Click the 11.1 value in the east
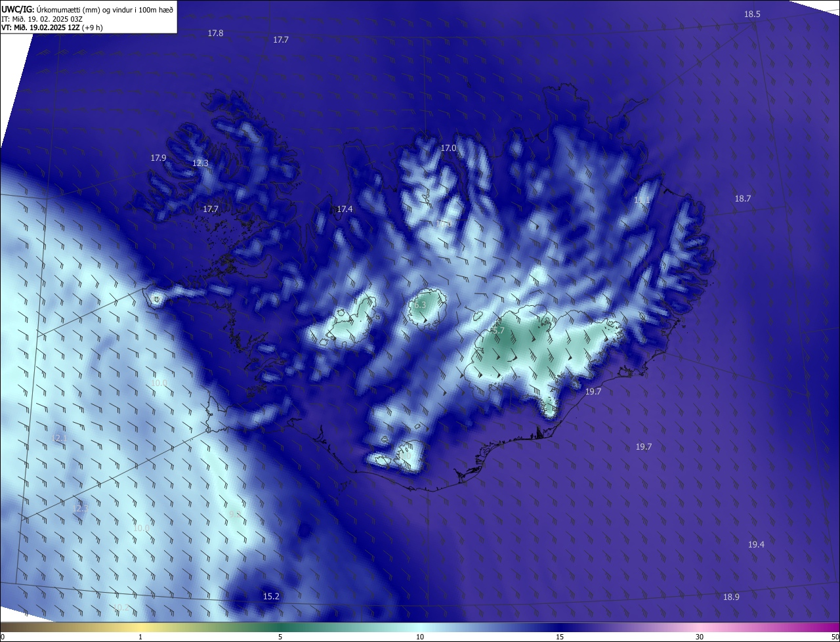Screen dimensions: 840x642 coord(642,200)
